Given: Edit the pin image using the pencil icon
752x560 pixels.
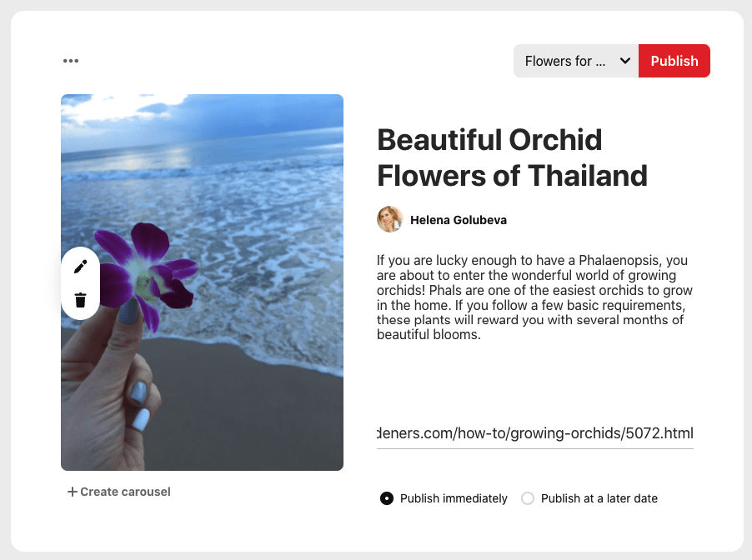Looking at the screenshot, I should pyautogui.click(x=80, y=266).
